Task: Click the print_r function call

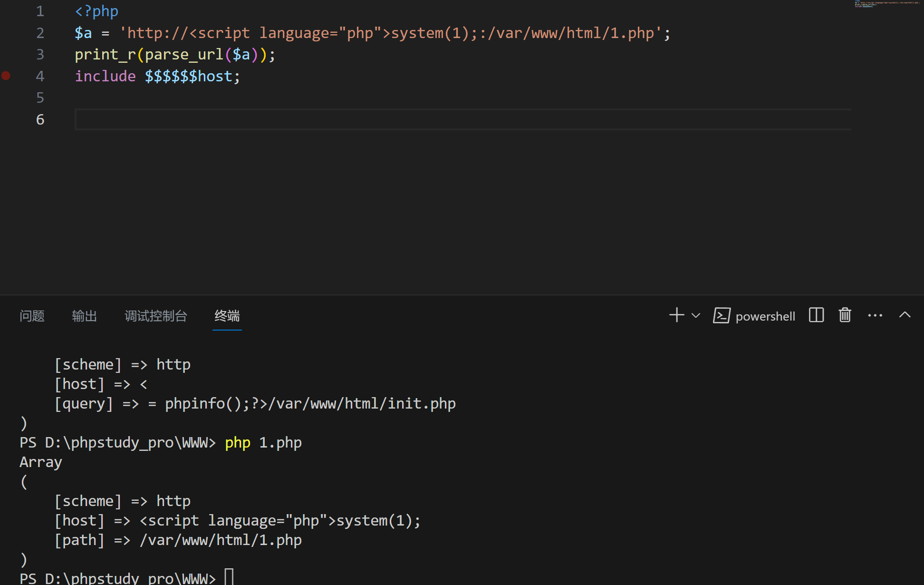Action: point(106,55)
